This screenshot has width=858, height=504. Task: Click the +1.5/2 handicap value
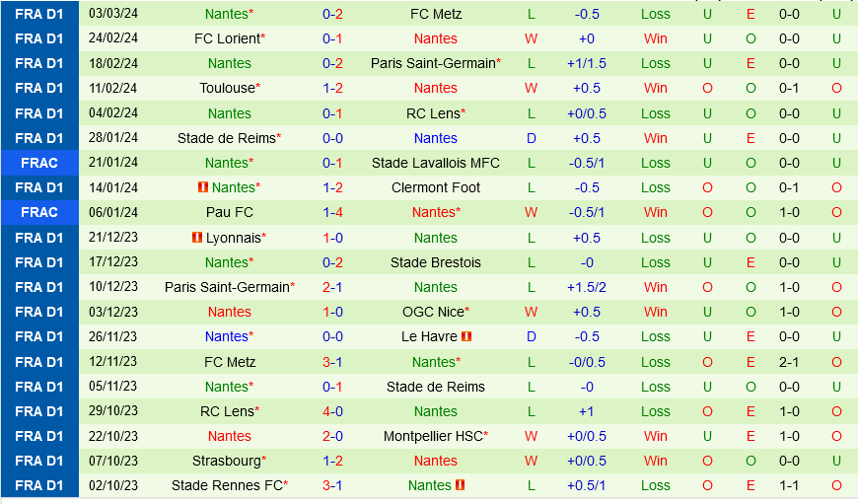point(587,287)
